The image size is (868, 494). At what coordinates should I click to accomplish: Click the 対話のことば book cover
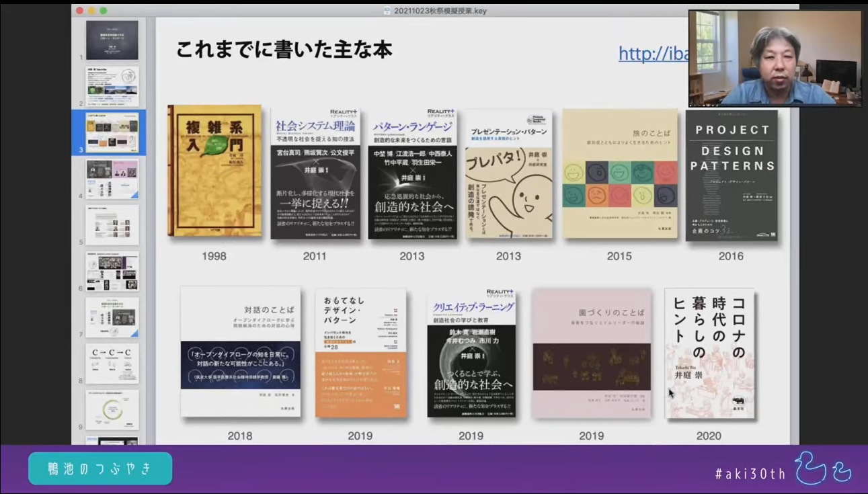(x=240, y=352)
